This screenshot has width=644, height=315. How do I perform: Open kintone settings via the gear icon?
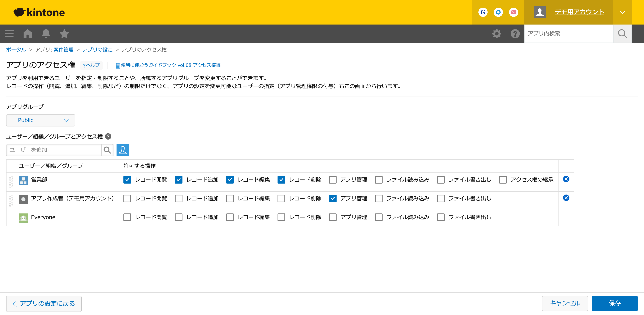[497, 34]
